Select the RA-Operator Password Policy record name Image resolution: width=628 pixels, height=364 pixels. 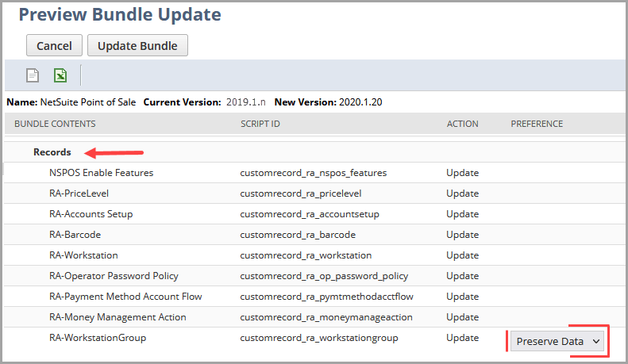click(114, 276)
